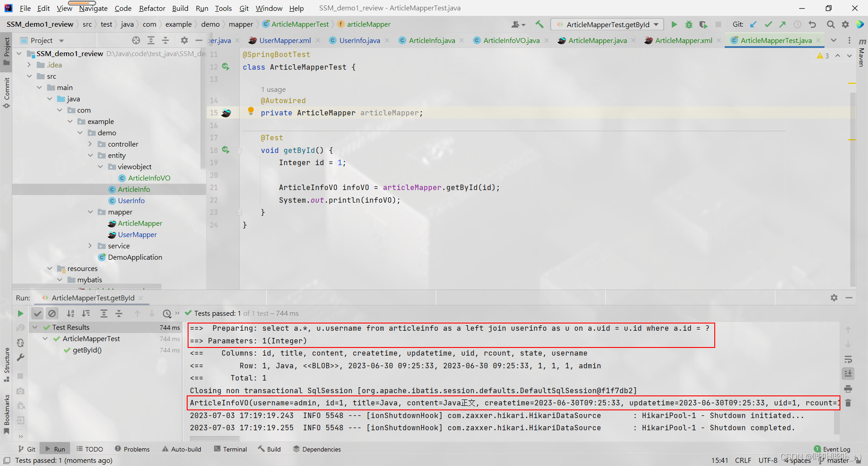Viewport: 868px width, 466px height.
Task: Toggle Show Ignored tests button
Action: tap(52, 313)
